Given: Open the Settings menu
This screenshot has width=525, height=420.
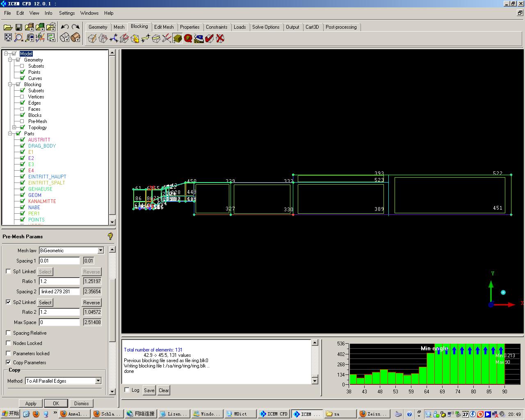Looking at the screenshot, I should tap(67, 13).
